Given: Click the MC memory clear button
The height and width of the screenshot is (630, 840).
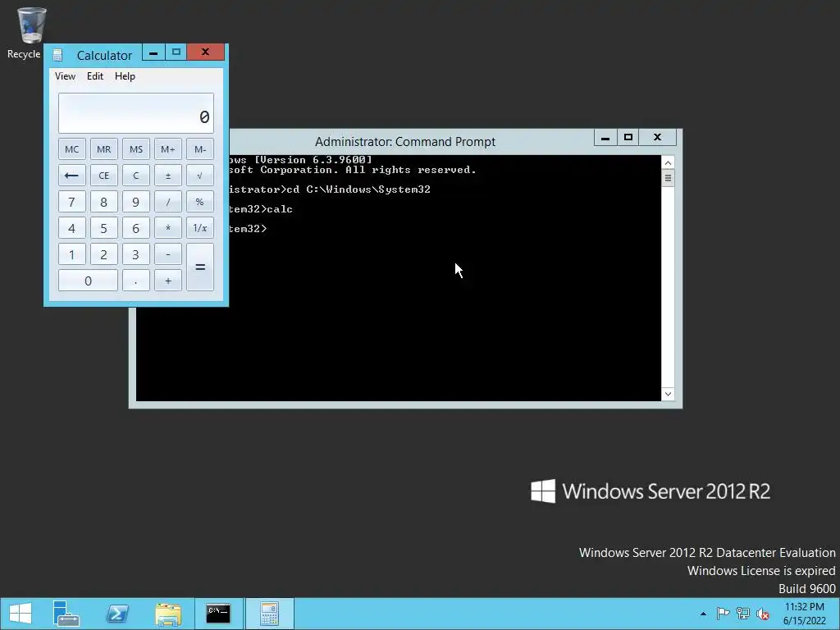Looking at the screenshot, I should 72,149.
